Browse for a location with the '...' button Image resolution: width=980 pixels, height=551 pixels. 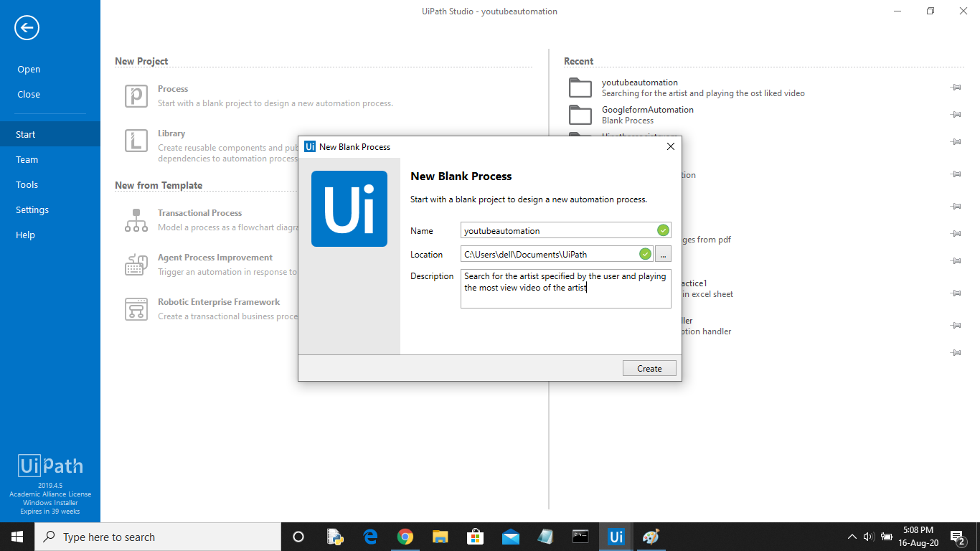662,254
